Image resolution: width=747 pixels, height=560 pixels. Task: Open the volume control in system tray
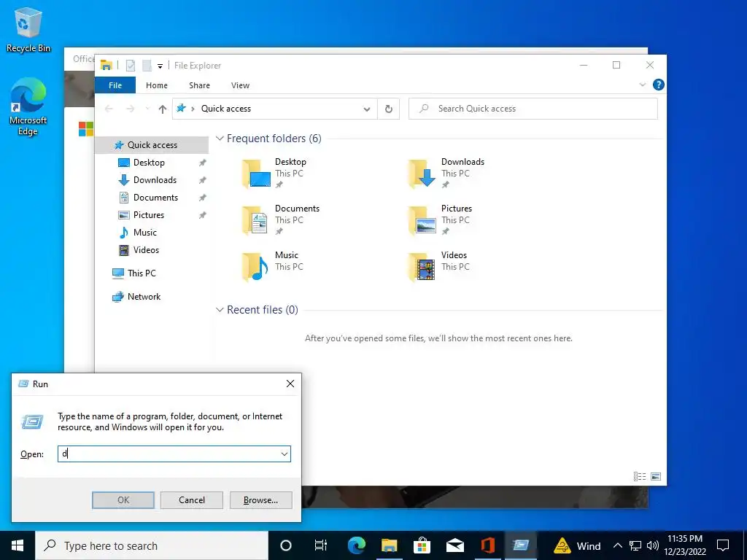click(653, 545)
